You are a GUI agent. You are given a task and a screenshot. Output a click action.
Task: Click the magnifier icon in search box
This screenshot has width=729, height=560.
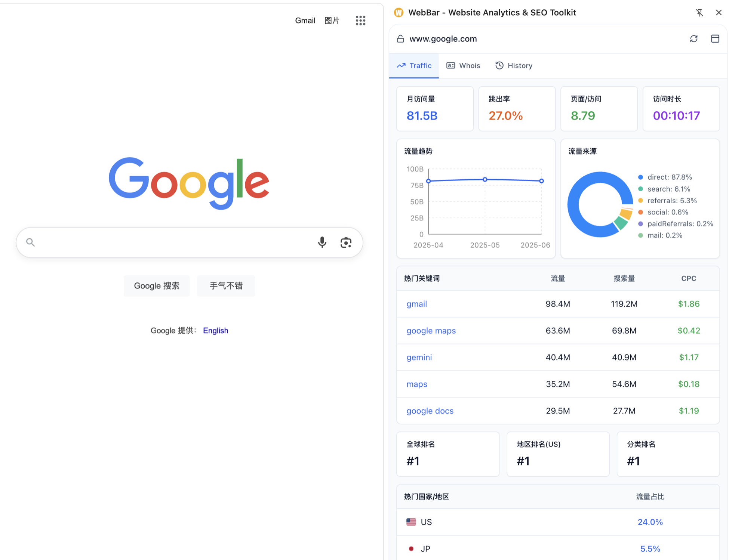31,242
